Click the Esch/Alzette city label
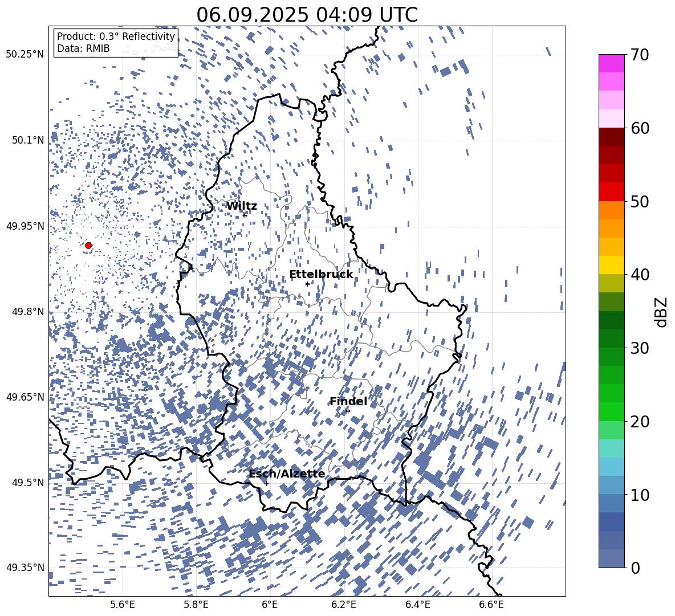Image resolution: width=675 pixels, height=616 pixels. tap(287, 474)
